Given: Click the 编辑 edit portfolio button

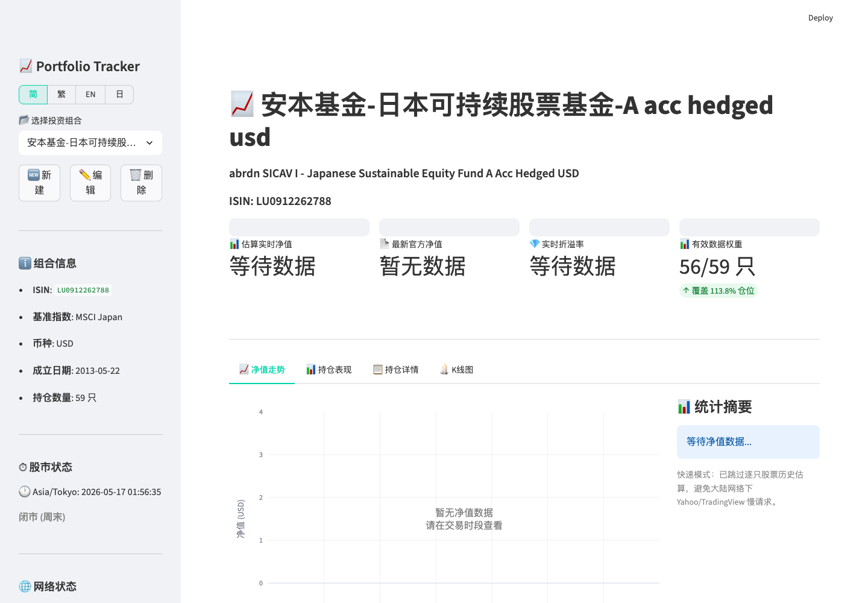Looking at the screenshot, I should coord(90,183).
